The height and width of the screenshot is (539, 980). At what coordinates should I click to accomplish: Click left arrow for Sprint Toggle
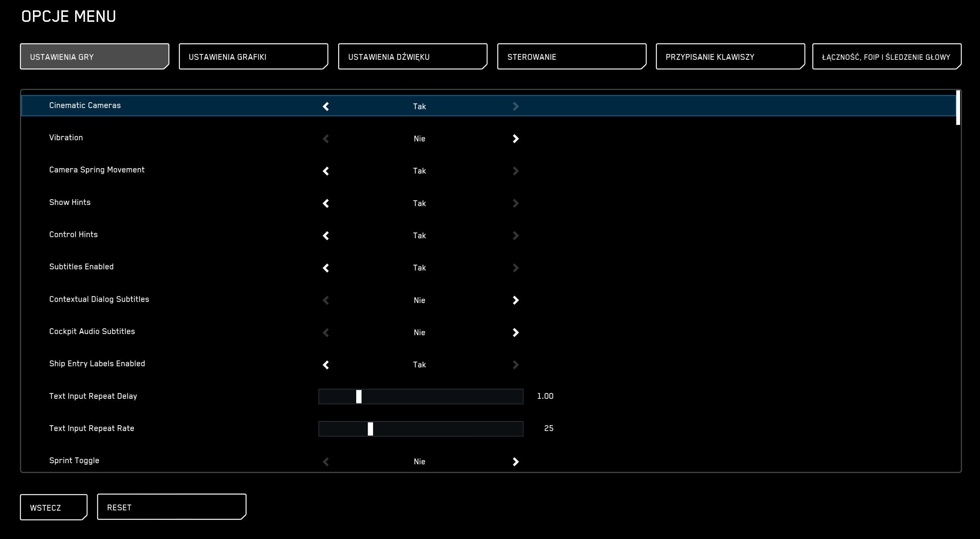point(326,462)
